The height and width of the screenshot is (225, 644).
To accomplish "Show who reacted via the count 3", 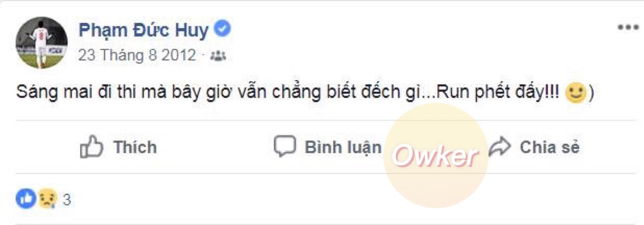I will tap(67, 199).
